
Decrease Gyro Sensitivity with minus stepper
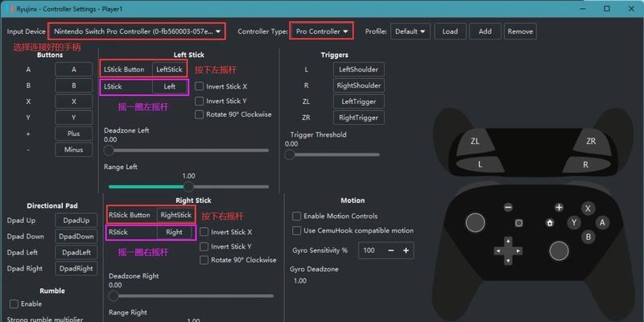pos(391,250)
